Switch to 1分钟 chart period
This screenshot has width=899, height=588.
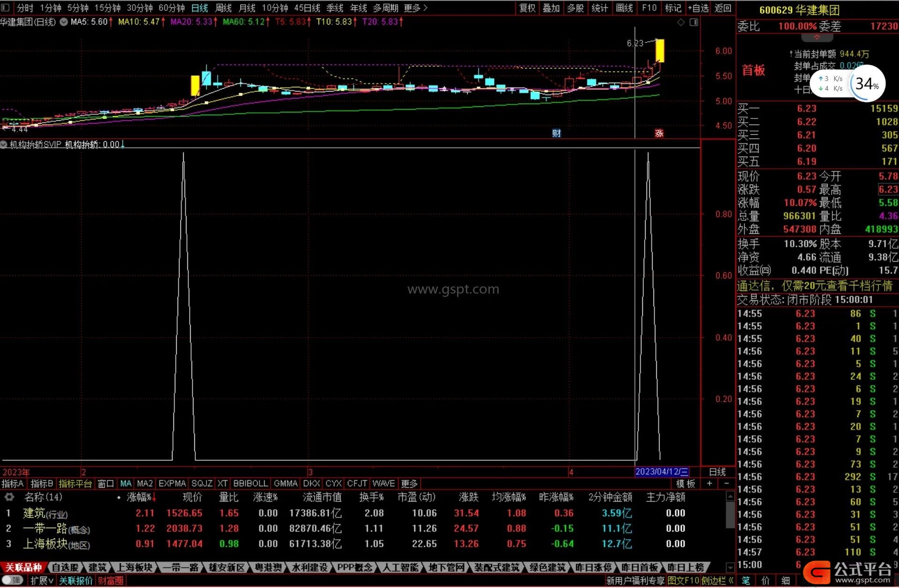pyautogui.click(x=51, y=8)
